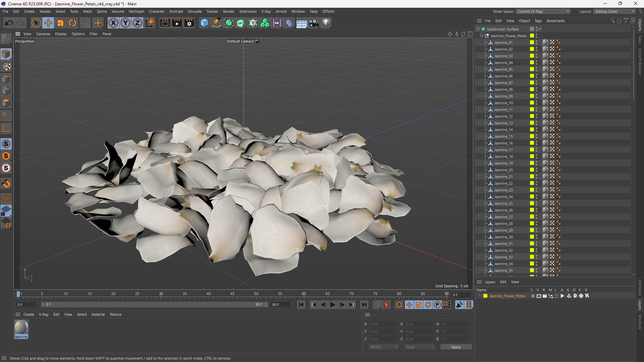
Task: Go to end of animation
Action: (x=364, y=305)
